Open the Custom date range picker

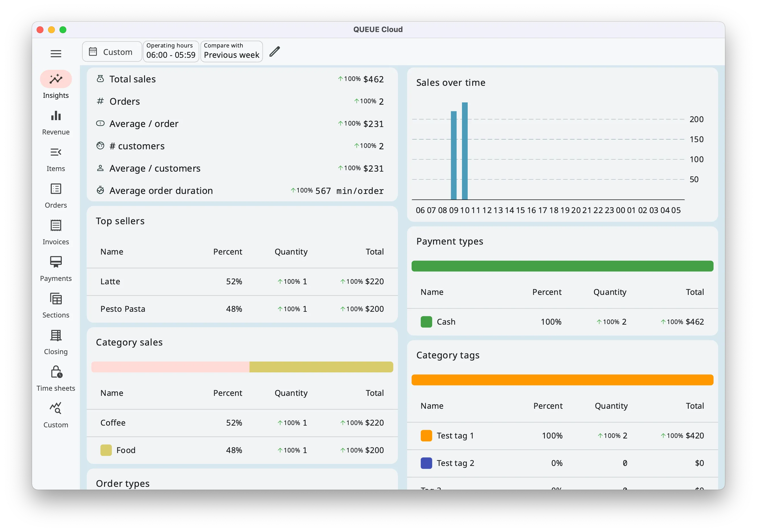pos(112,52)
